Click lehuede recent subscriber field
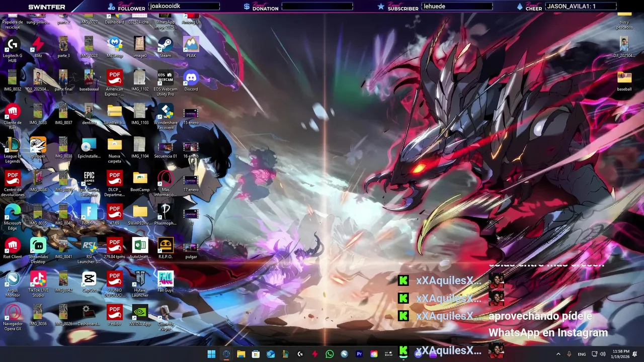 pyautogui.click(x=457, y=6)
